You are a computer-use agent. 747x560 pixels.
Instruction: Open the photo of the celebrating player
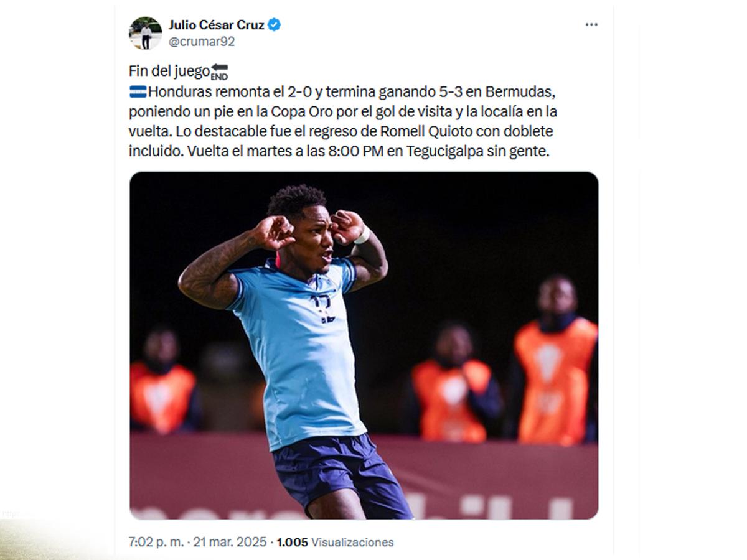tap(364, 345)
